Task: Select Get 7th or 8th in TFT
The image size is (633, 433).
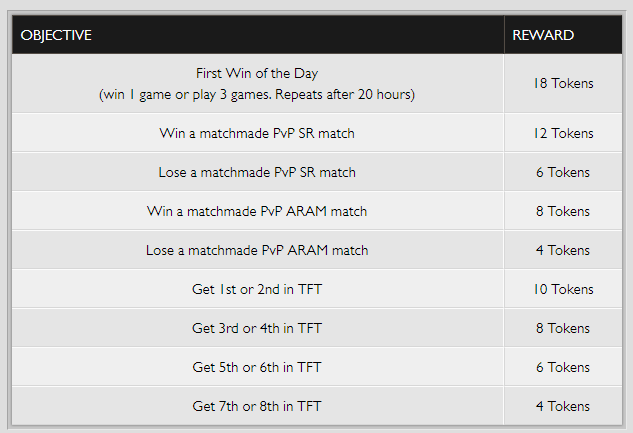Action: coord(257,406)
